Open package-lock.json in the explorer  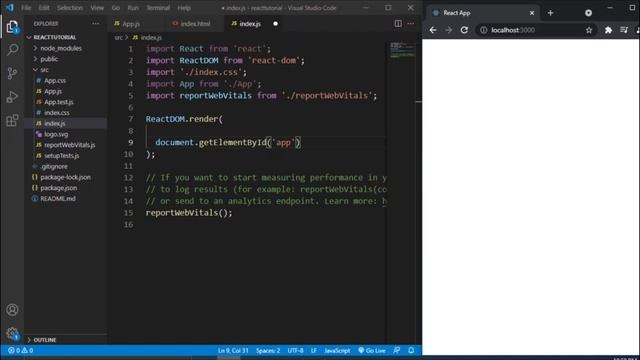[65, 177]
